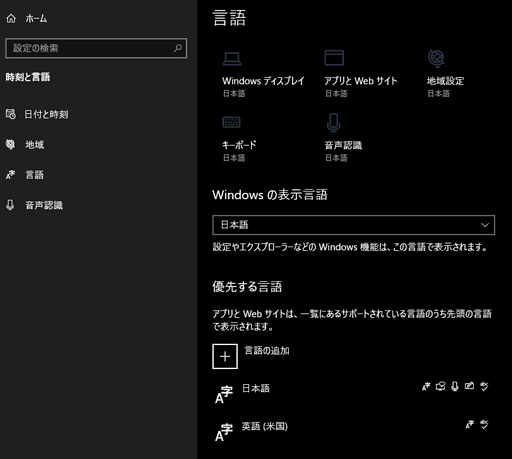Open 日付と時刻 settings page
Screen dimensions: 512x459
[46, 114]
